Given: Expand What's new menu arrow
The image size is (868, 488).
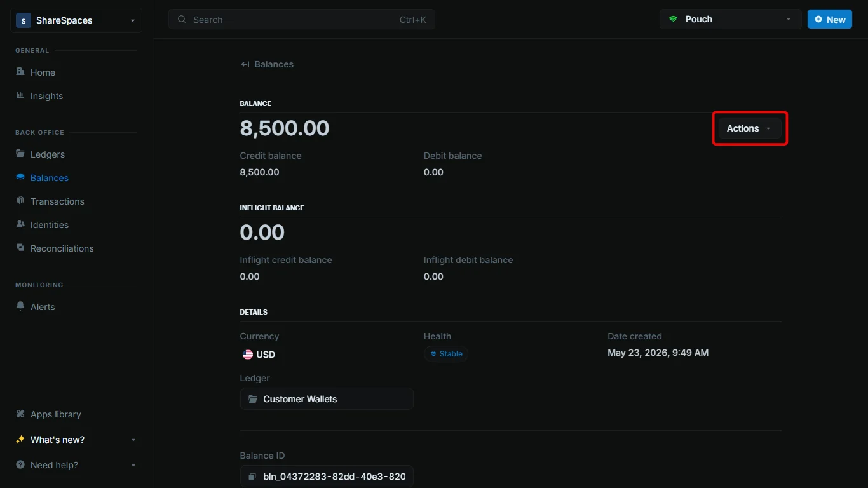Looking at the screenshot, I should click(133, 440).
